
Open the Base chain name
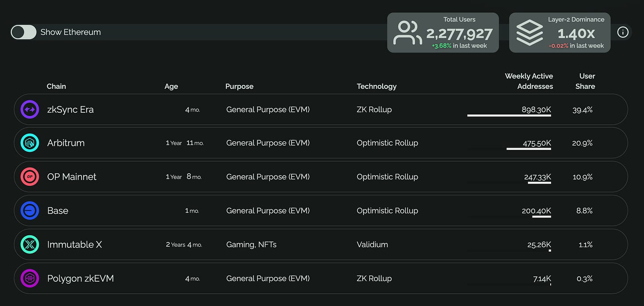tap(58, 210)
